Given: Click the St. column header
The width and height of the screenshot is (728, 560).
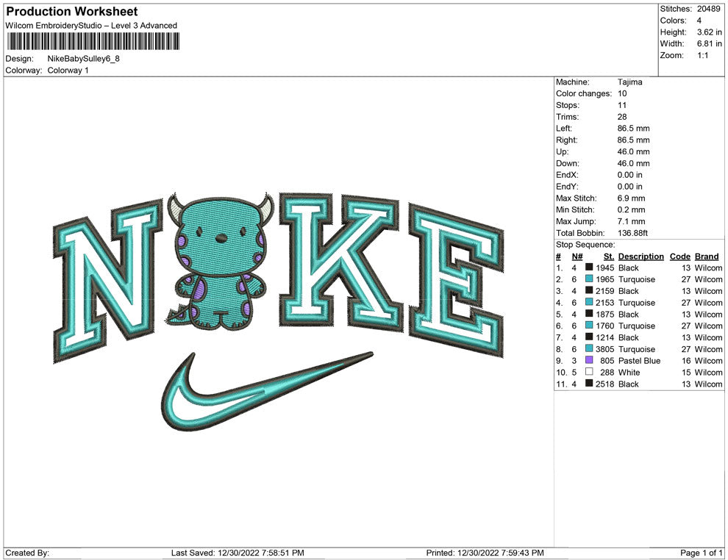Looking at the screenshot, I should [x=609, y=256].
